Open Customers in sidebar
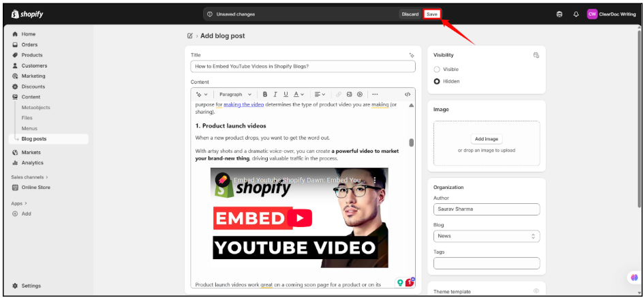 point(34,65)
